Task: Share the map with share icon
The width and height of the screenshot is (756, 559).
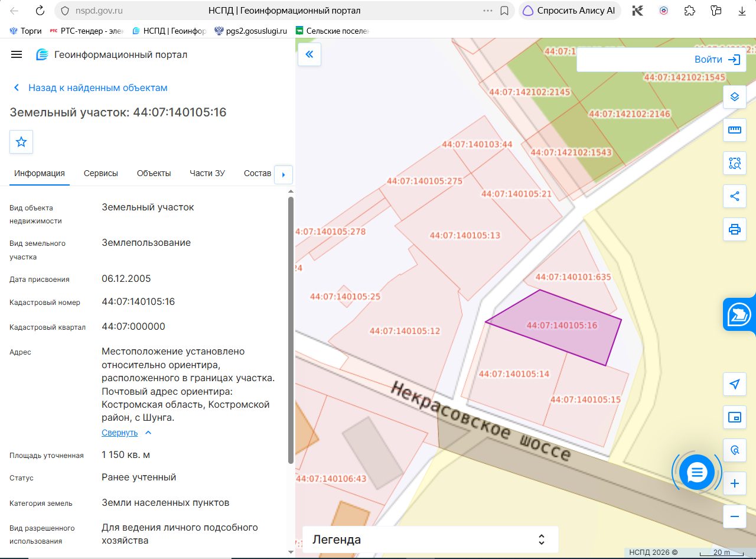Action: click(735, 196)
